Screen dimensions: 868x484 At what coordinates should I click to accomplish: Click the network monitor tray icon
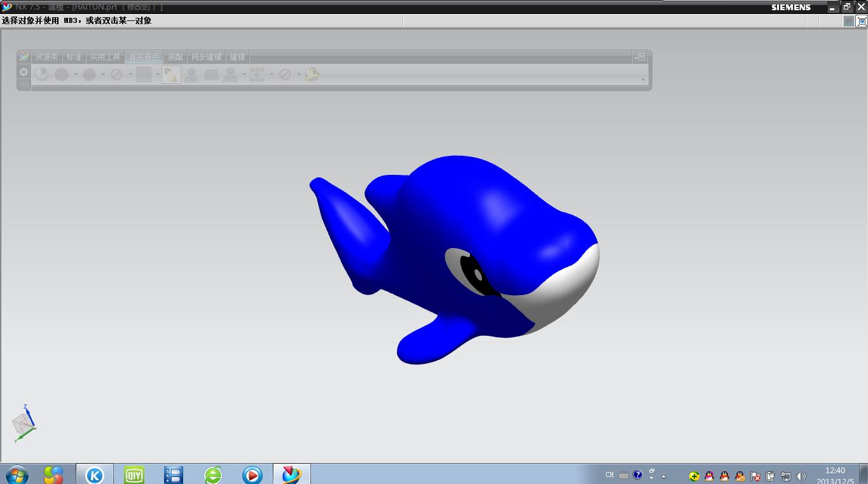[x=786, y=476]
